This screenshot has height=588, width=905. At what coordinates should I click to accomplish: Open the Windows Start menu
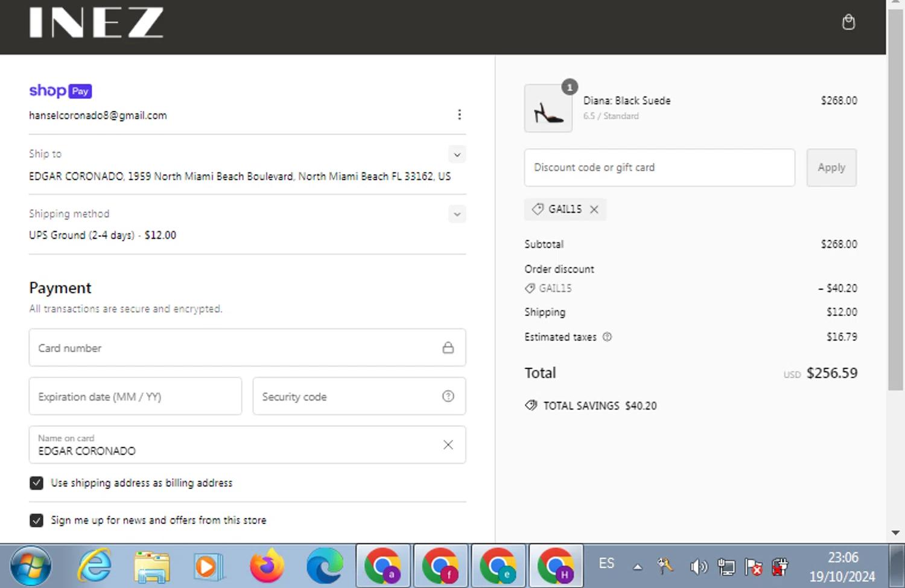pyautogui.click(x=30, y=566)
